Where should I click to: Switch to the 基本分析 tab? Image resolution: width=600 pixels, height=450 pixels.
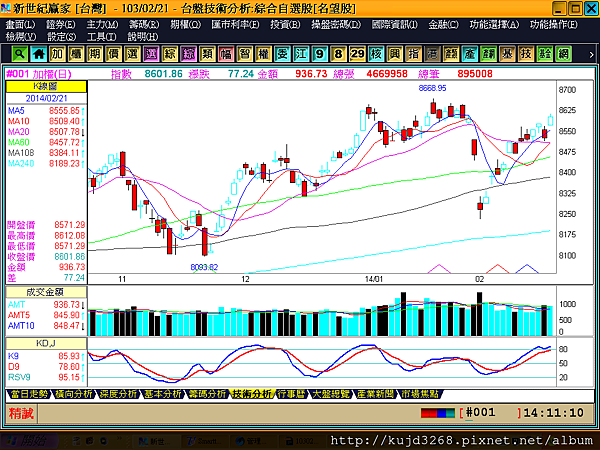tap(163, 394)
